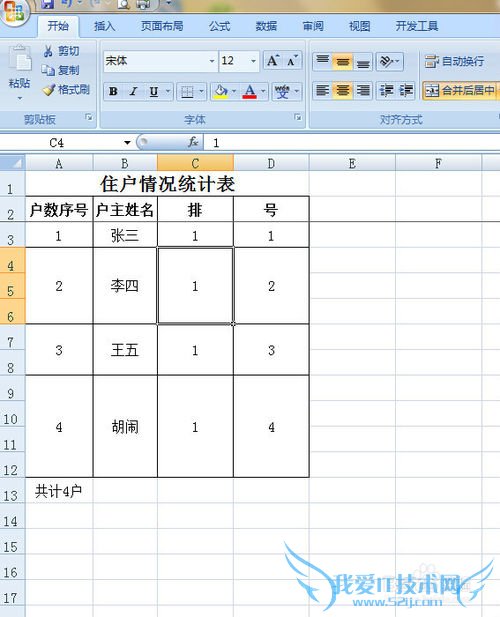Toggle bold formatting
Image resolution: width=500 pixels, height=617 pixels.
point(113,92)
